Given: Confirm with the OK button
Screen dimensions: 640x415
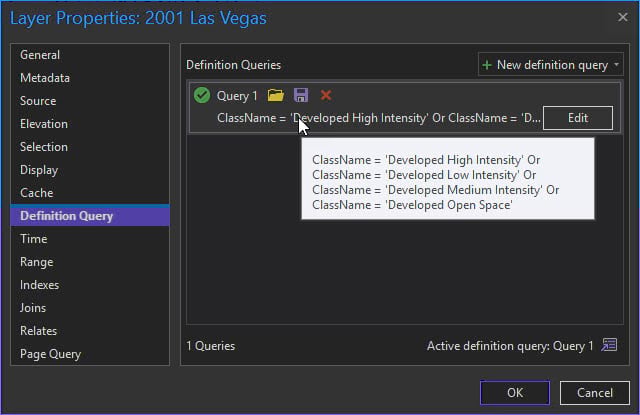Looking at the screenshot, I should coord(515,393).
